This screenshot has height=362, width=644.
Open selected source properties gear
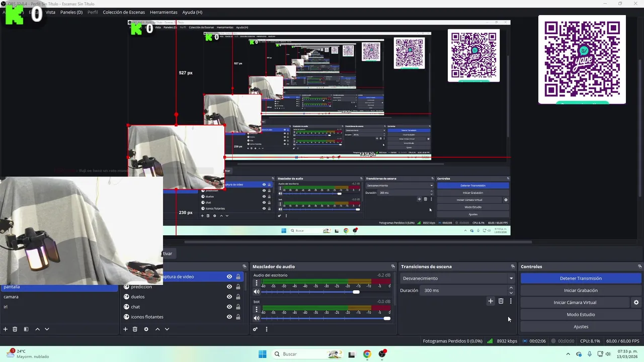pos(146,329)
